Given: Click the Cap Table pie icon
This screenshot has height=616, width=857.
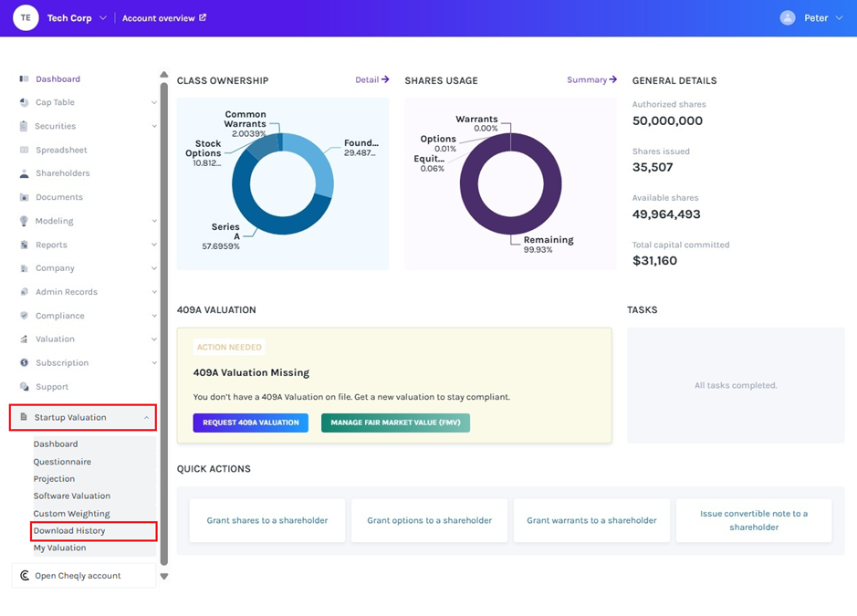Looking at the screenshot, I should click(24, 103).
